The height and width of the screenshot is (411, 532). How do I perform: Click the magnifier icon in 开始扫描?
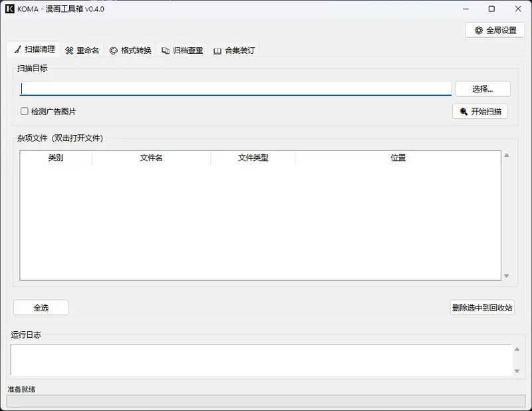(464, 112)
